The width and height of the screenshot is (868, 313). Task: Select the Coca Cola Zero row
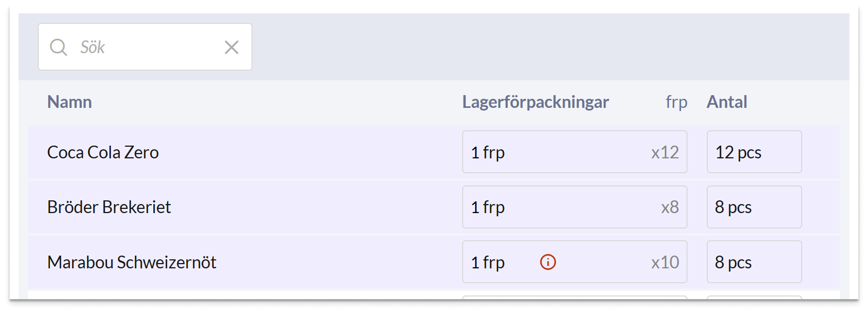[103, 153]
